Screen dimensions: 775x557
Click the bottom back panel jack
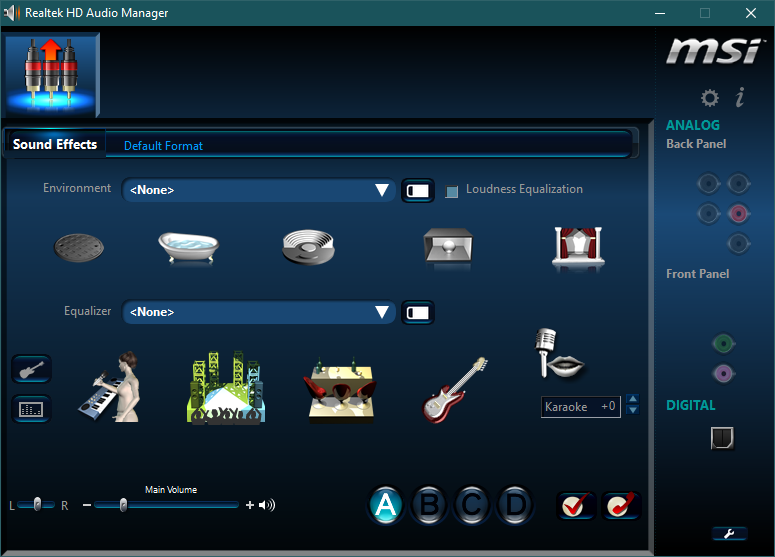coord(738,244)
